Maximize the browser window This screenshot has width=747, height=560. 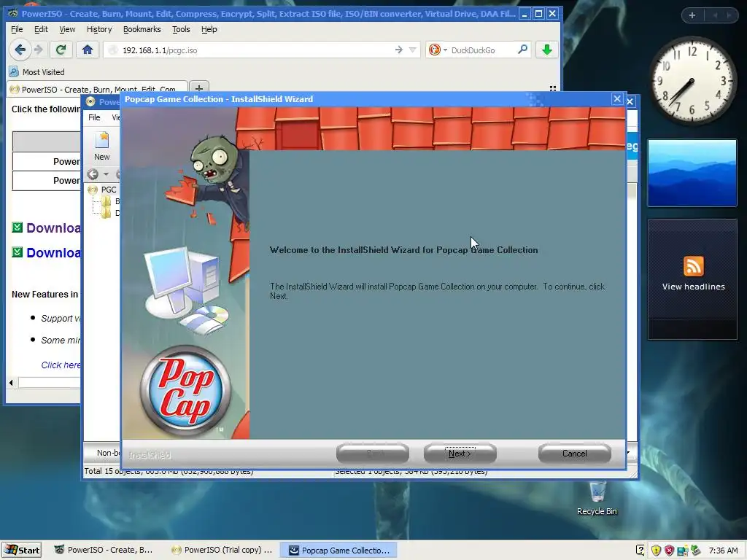click(538, 14)
